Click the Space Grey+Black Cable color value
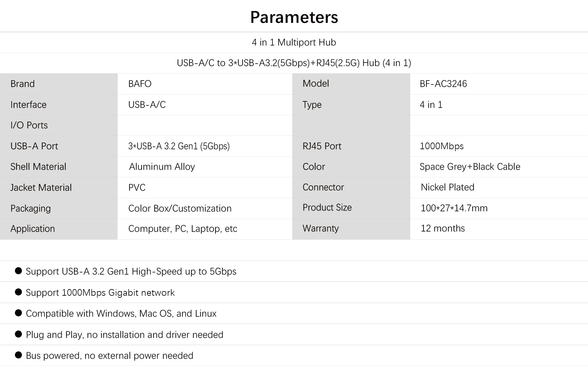 [470, 167]
